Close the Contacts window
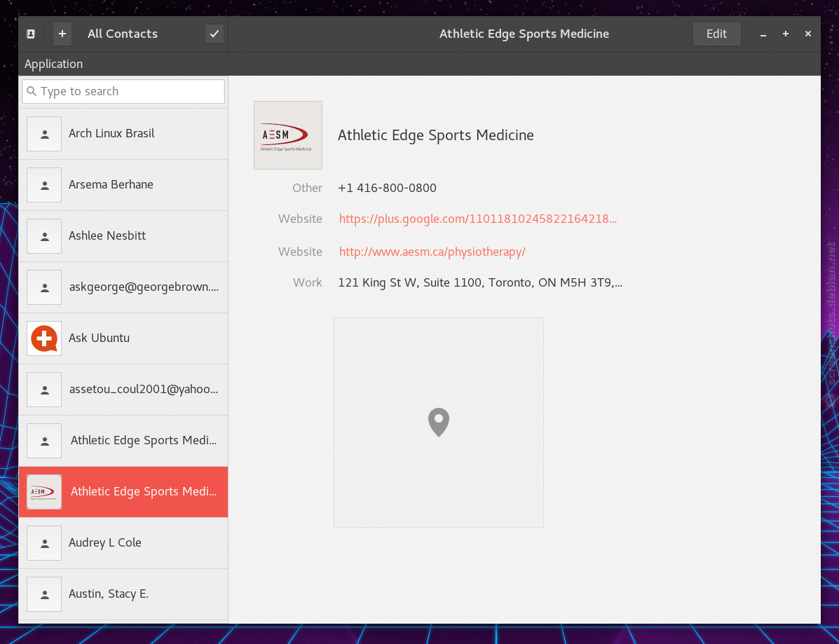 click(x=808, y=34)
